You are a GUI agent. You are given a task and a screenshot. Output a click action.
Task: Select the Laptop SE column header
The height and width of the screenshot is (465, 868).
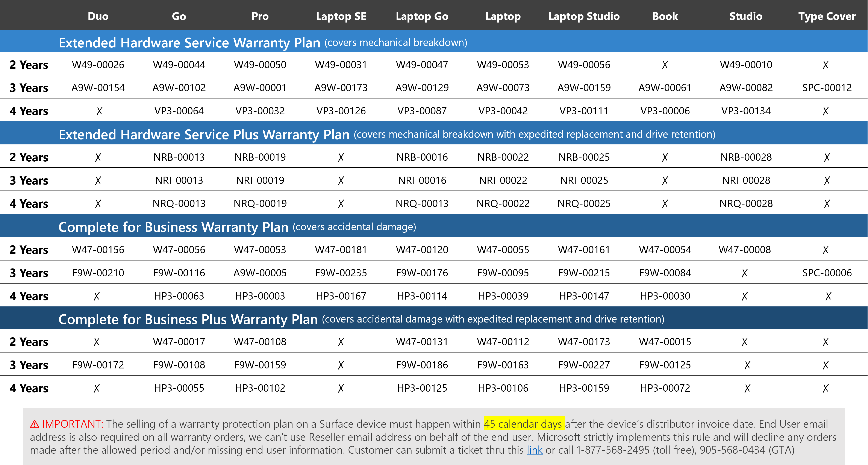coord(341,16)
